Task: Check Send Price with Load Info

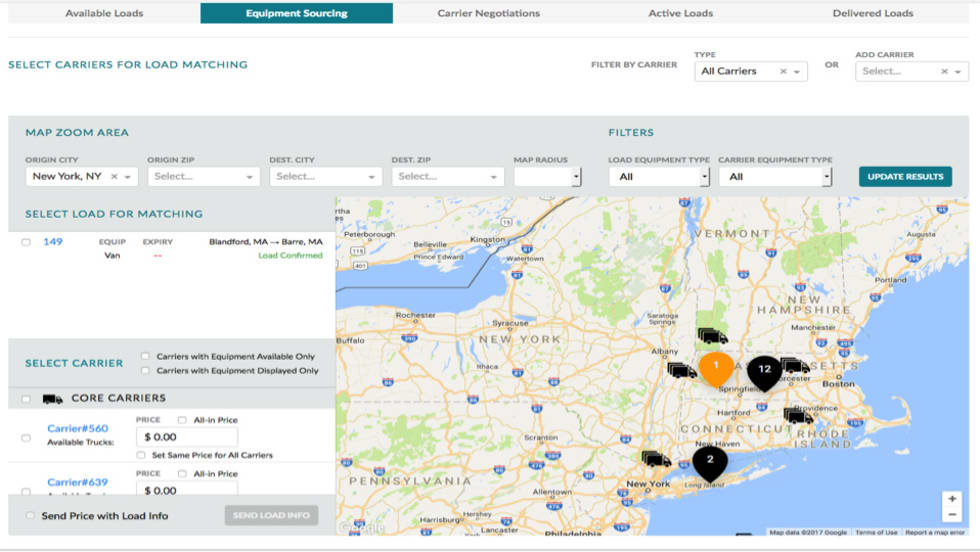Action: coord(31,516)
